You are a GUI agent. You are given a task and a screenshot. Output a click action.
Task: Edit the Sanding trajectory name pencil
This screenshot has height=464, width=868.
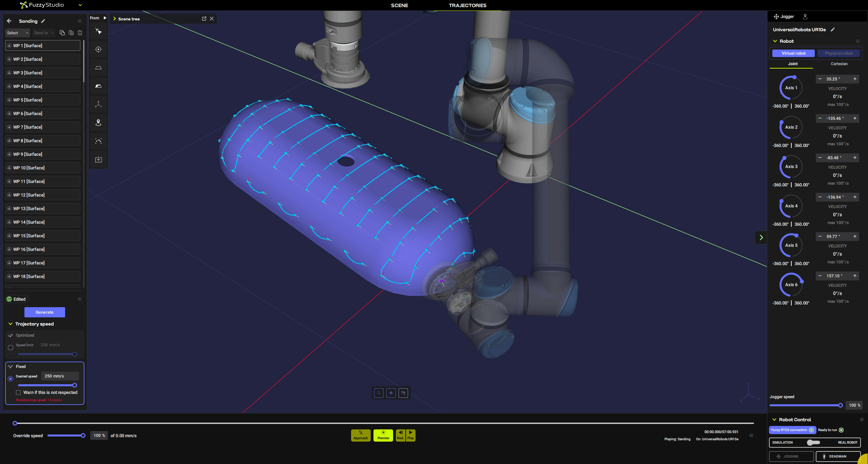pyautogui.click(x=43, y=21)
